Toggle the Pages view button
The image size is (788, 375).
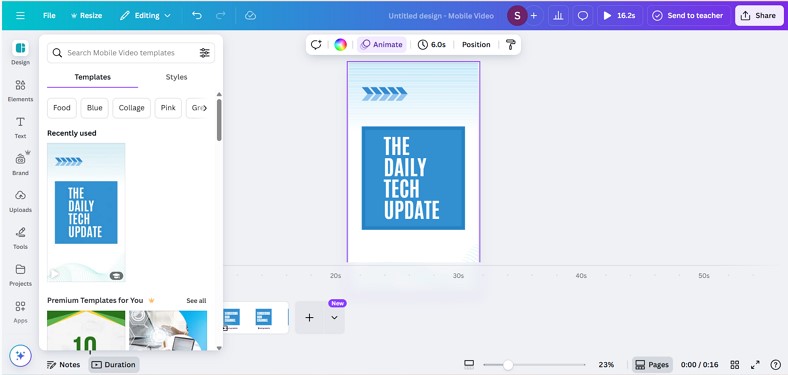click(x=652, y=365)
